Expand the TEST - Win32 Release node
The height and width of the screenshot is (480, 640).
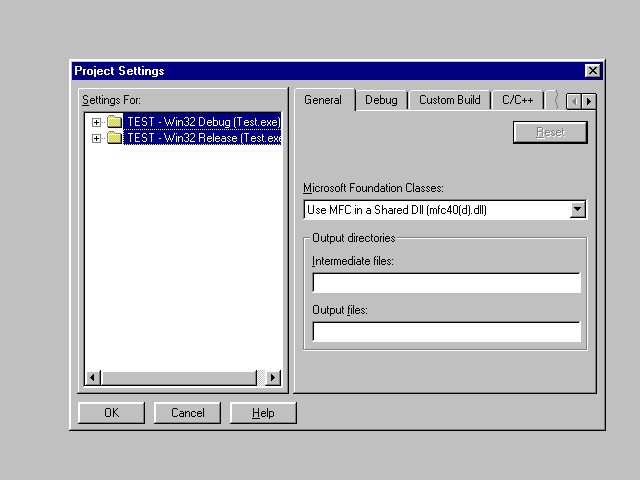click(x=97, y=138)
